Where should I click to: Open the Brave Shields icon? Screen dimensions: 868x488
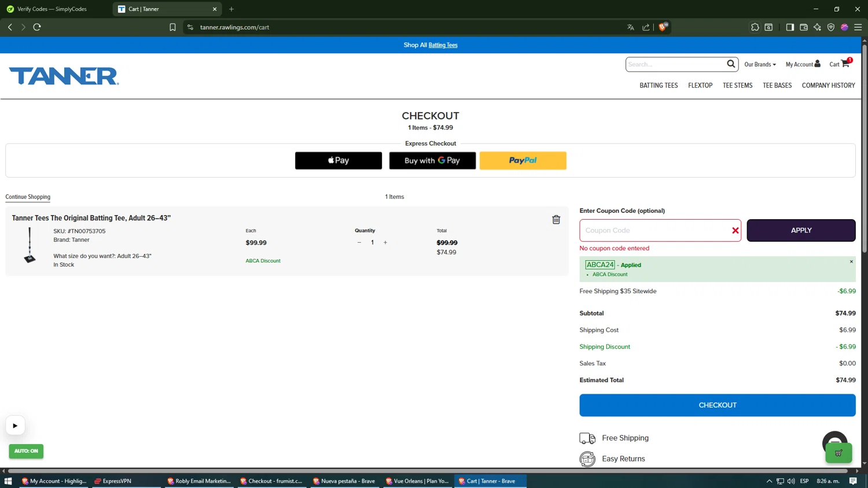click(663, 27)
